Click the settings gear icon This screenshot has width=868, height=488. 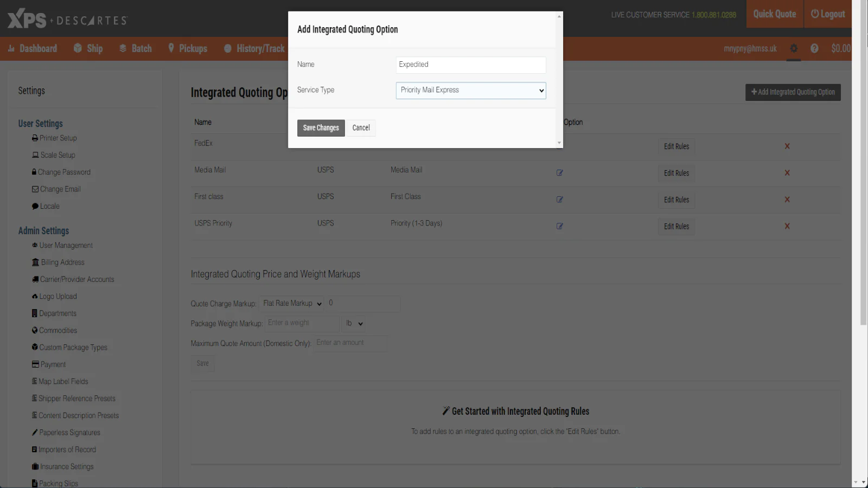click(794, 48)
